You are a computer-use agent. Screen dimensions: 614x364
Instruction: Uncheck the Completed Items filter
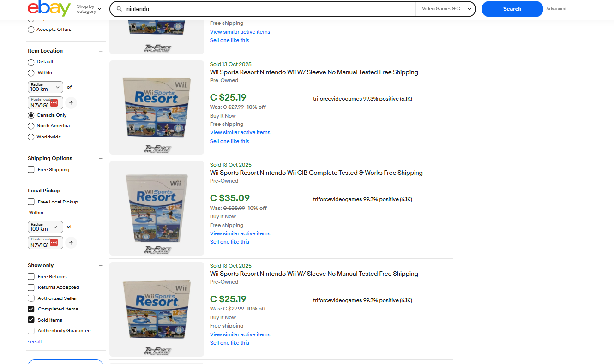[31, 309]
